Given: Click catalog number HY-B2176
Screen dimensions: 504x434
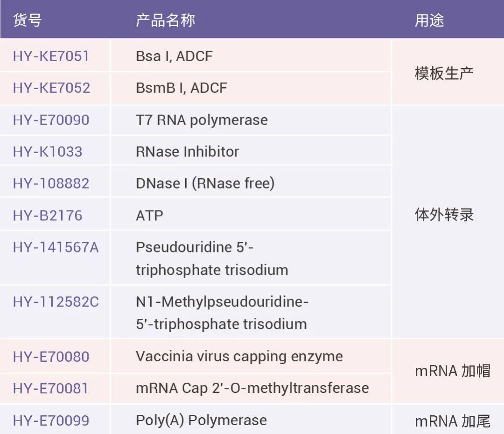Looking at the screenshot, I should point(48,216).
